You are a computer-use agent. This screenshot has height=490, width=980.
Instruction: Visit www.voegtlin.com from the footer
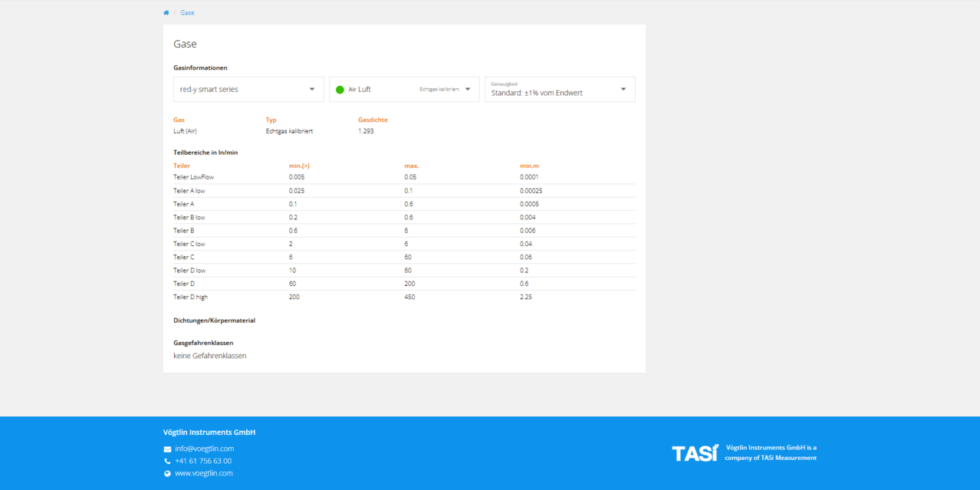click(204, 473)
